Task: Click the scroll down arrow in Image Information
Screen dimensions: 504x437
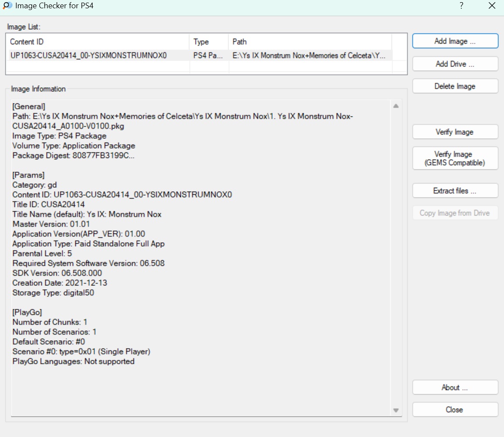Action: pyautogui.click(x=396, y=410)
